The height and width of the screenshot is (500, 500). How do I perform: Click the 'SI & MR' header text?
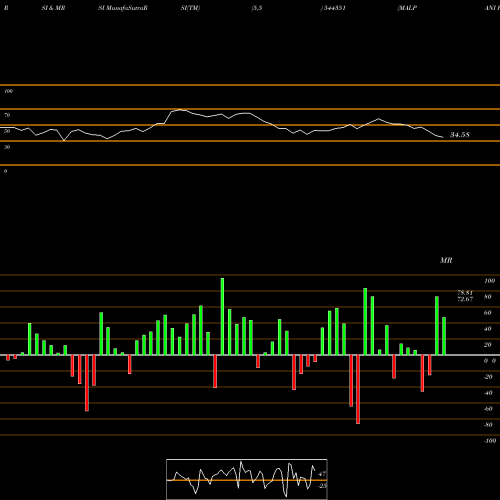pos(53,8)
